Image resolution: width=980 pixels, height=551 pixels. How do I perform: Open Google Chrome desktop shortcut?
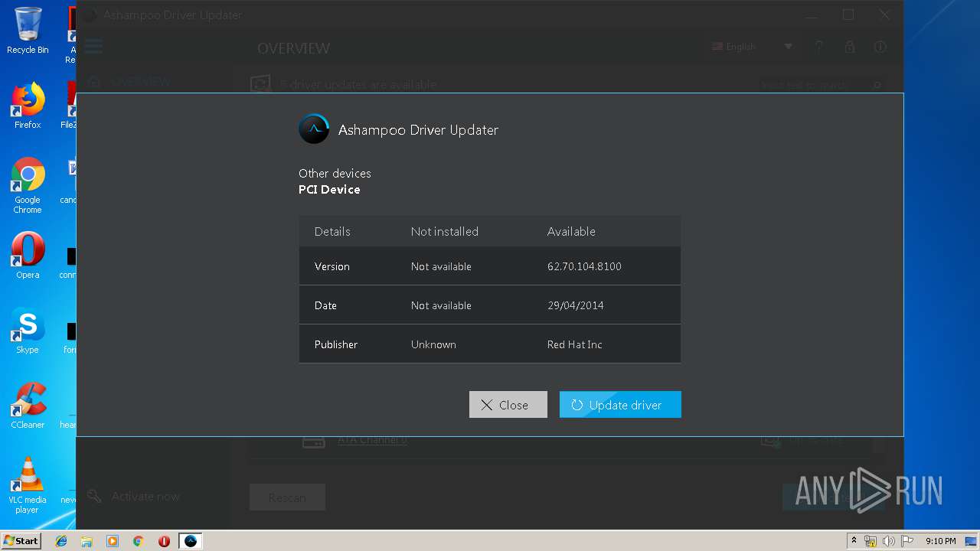tap(28, 186)
